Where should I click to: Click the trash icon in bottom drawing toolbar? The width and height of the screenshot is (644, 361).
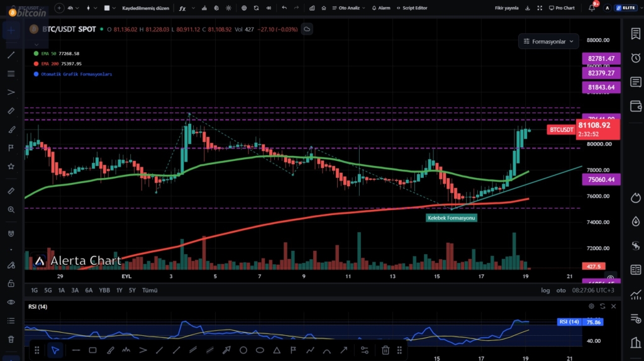tap(386, 350)
